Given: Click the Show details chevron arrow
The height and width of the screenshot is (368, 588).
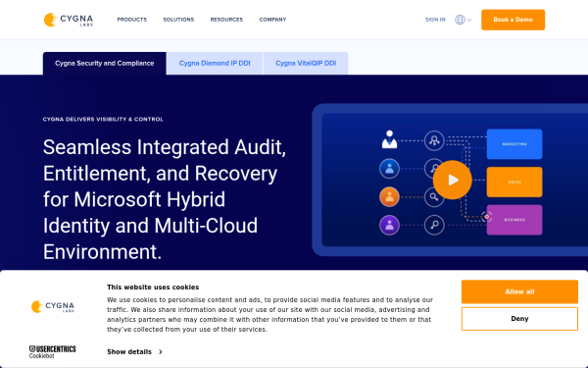Looking at the screenshot, I should pyautogui.click(x=161, y=352).
